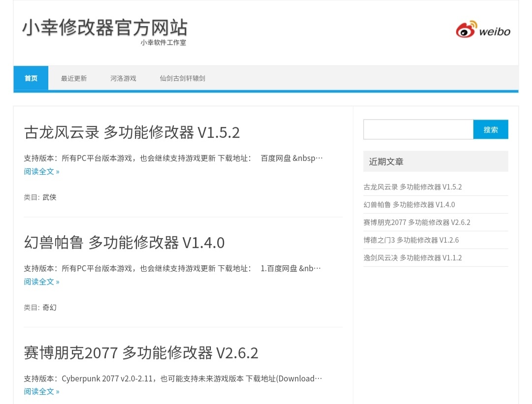Open sidebar link 逸剑风云决 多功能修改器 V1.1.2
This screenshot has width=532, height=404.
pyautogui.click(x=413, y=257)
